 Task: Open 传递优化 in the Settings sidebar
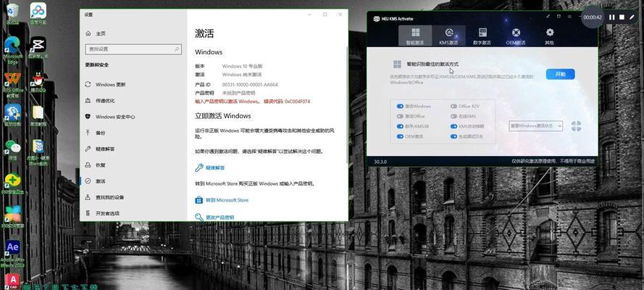click(x=133, y=101)
